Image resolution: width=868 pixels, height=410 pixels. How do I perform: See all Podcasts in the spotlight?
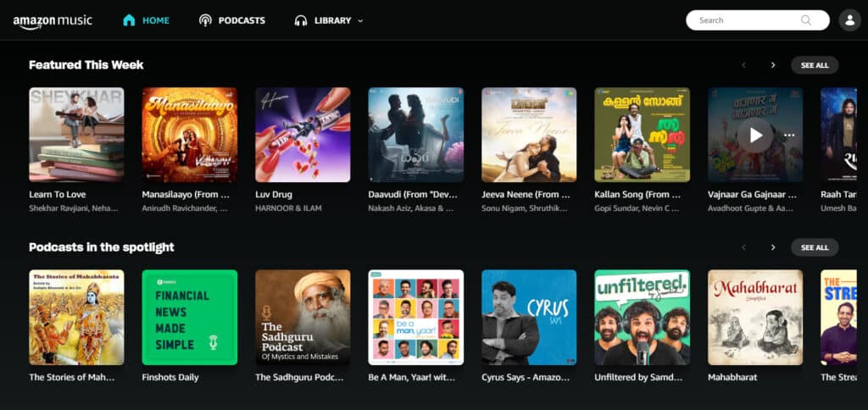pyautogui.click(x=815, y=247)
